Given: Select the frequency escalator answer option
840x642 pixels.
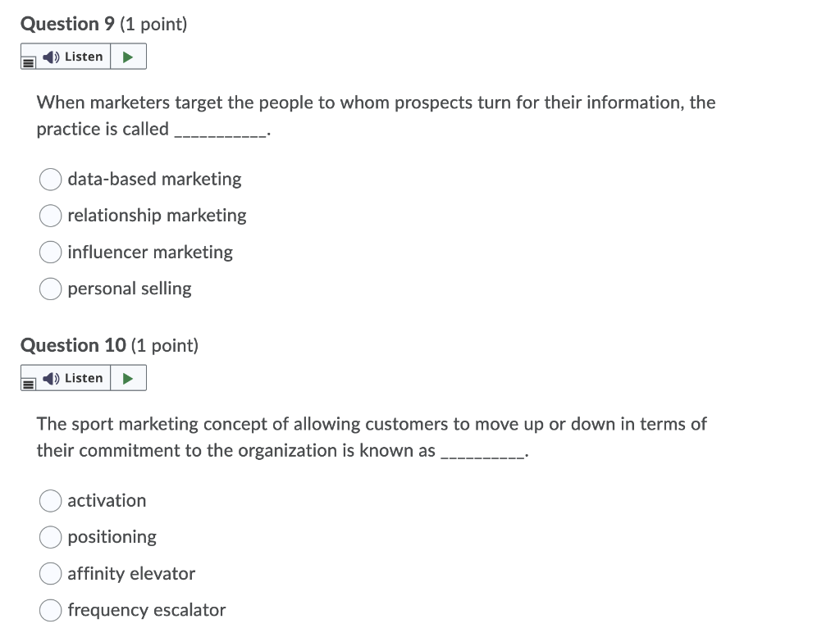Looking at the screenshot, I should [50, 610].
